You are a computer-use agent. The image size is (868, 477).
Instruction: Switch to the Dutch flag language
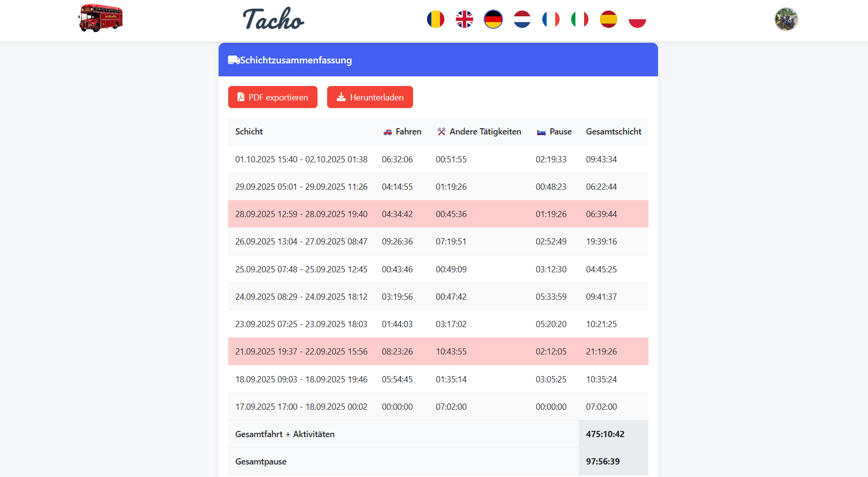[x=522, y=20]
